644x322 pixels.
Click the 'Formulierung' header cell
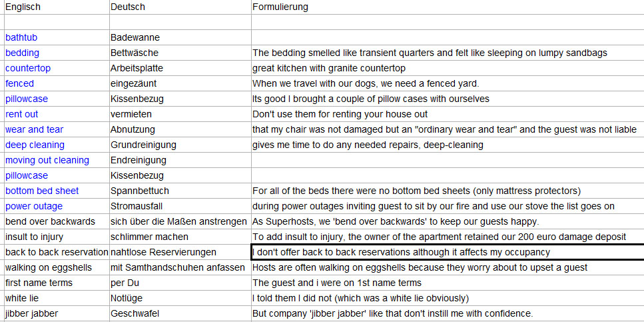[x=448, y=7]
